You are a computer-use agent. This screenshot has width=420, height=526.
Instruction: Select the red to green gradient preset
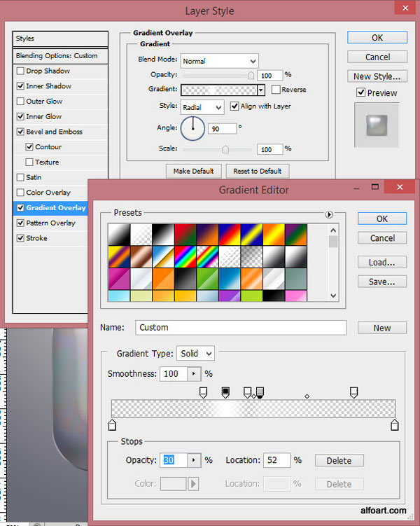(185, 235)
